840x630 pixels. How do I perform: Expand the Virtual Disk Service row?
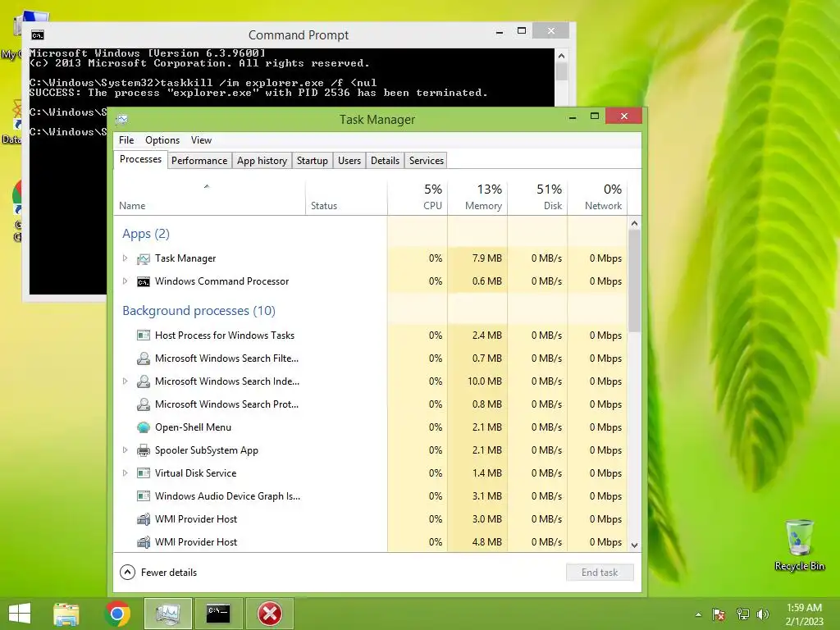pyautogui.click(x=125, y=473)
